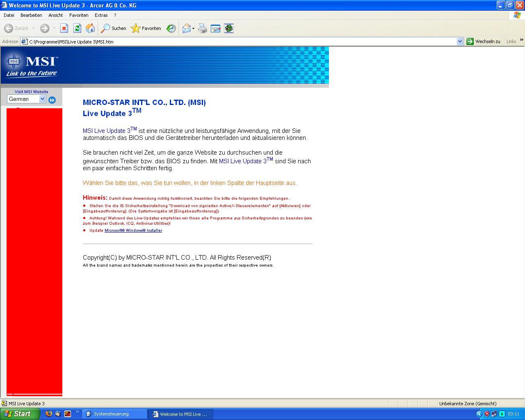Click the MSI Link to the Future logo
525x420 pixels.
[32, 66]
